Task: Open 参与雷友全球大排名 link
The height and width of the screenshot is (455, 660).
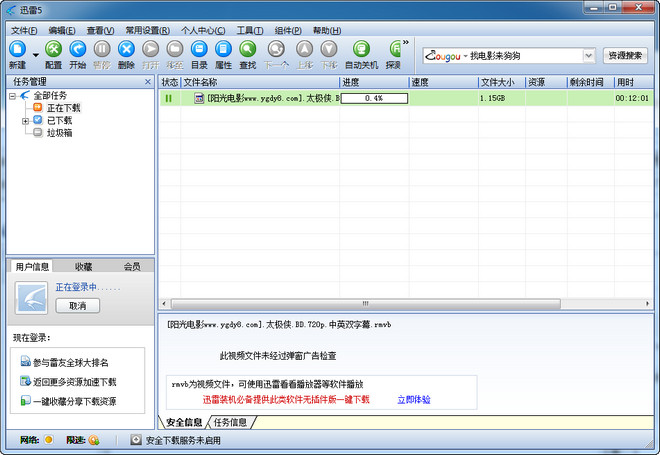Action: (x=70, y=362)
